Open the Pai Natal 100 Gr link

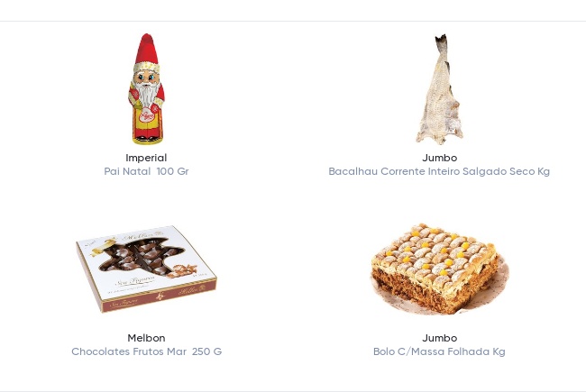[146, 171]
